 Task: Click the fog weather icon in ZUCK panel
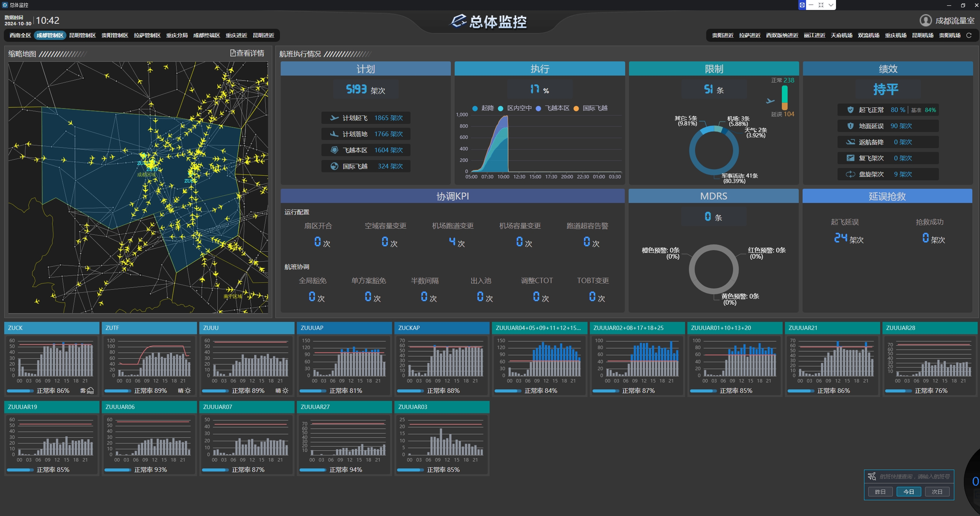[90, 391]
